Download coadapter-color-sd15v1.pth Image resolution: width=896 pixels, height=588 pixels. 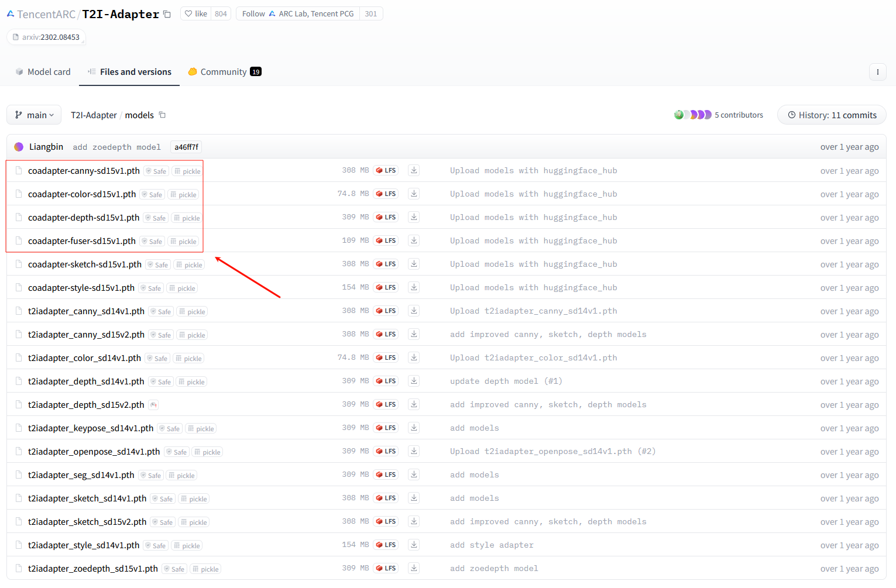pos(414,194)
